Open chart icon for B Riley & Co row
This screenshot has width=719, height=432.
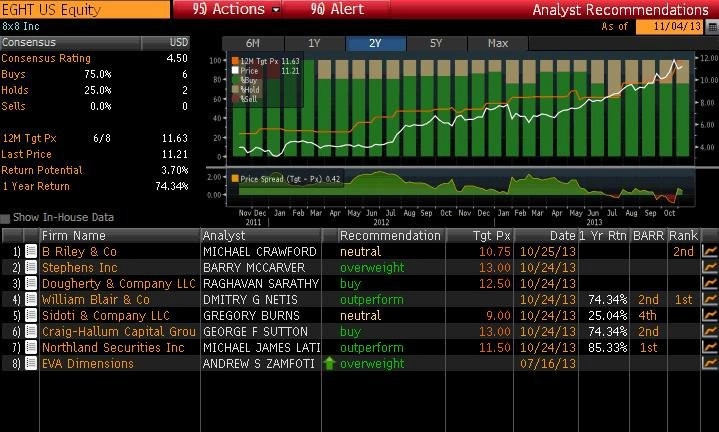710,251
